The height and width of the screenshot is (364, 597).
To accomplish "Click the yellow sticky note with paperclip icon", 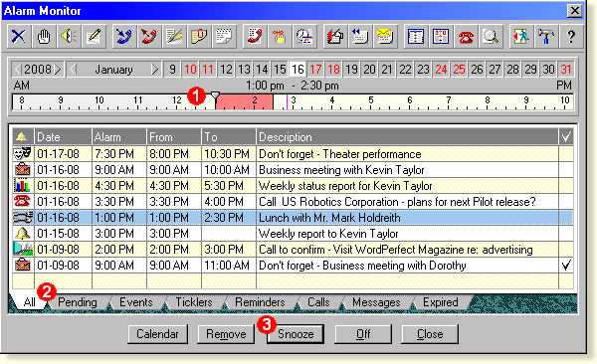I will [x=199, y=37].
